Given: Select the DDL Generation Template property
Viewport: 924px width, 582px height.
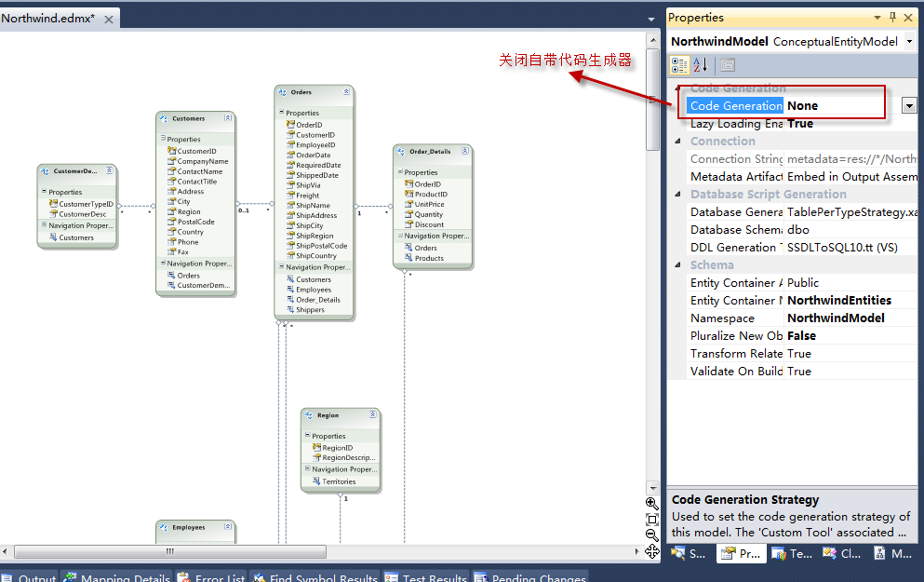Looking at the screenshot, I should click(801, 247).
